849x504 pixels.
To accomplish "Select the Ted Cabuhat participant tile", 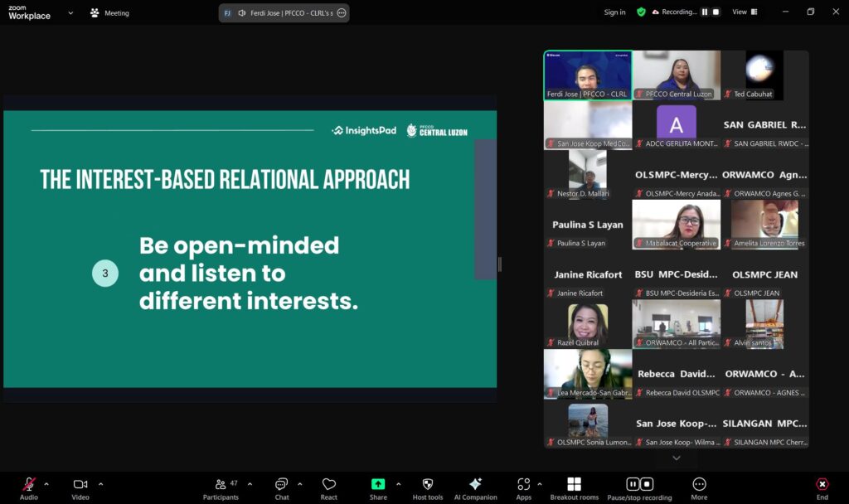I will [x=765, y=75].
